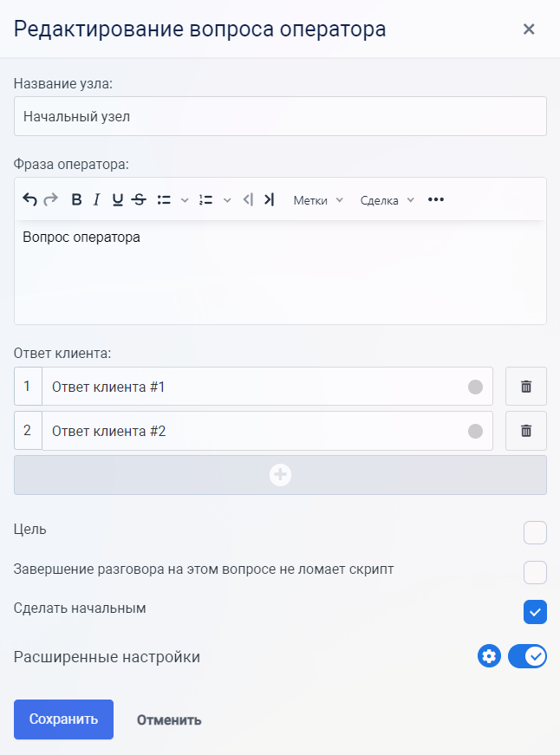The width and height of the screenshot is (560, 755).
Task: Toggle bold formatting in phrase editor
Action: click(76, 200)
